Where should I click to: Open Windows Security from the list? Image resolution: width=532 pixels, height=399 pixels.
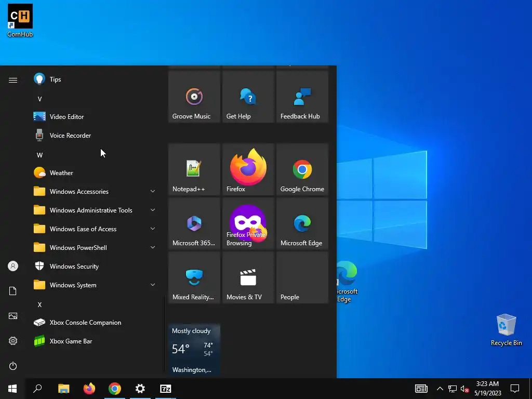[95, 267]
